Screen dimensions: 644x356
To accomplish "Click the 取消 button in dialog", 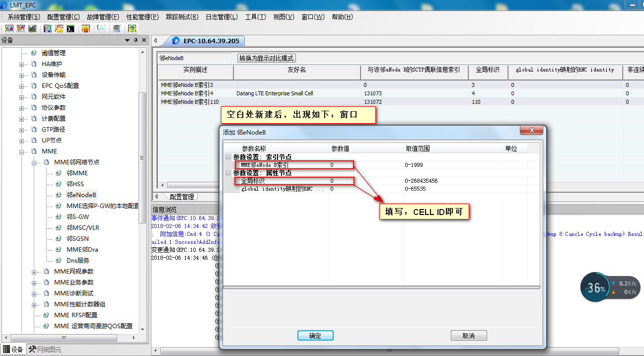I will pos(469,336).
